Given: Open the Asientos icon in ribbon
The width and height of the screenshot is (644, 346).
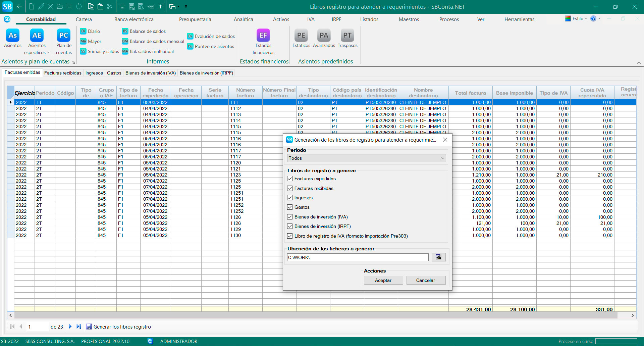Looking at the screenshot, I should point(13,36).
